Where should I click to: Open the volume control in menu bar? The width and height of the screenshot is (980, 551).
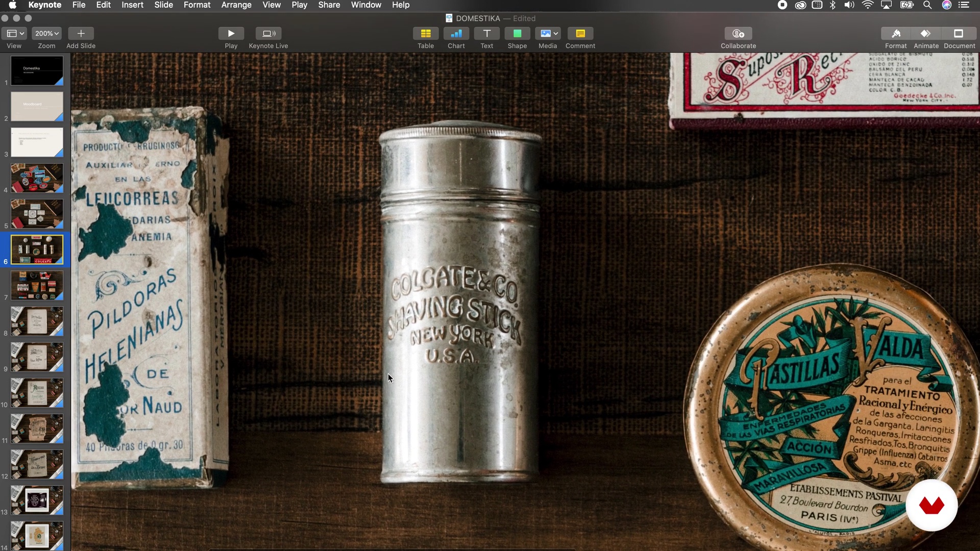849,5
